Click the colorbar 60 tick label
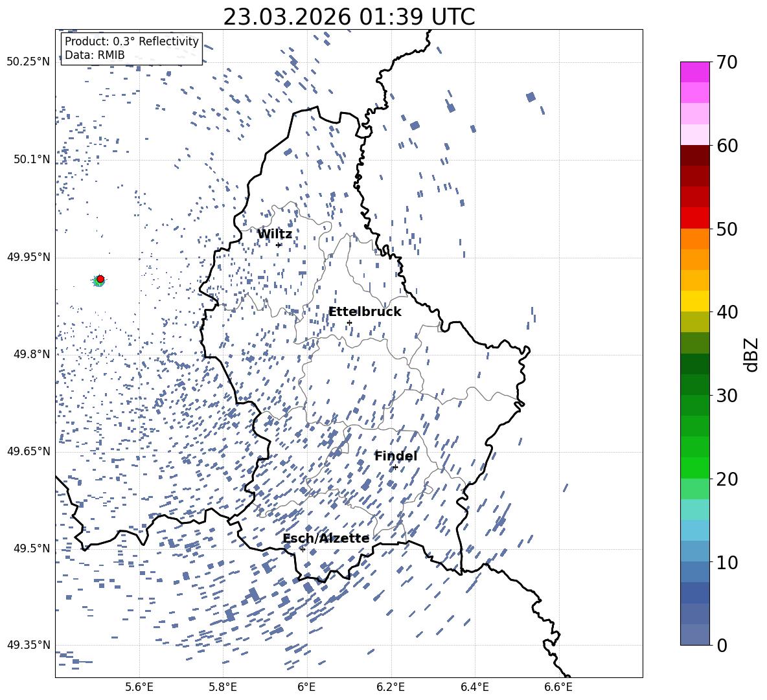The width and height of the screenshot is (767, 700). coord(727,146)
